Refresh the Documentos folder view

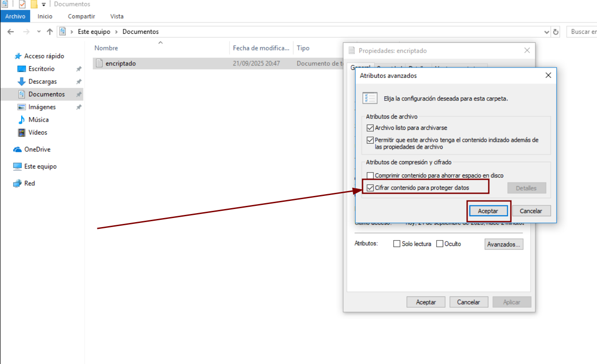556,32
